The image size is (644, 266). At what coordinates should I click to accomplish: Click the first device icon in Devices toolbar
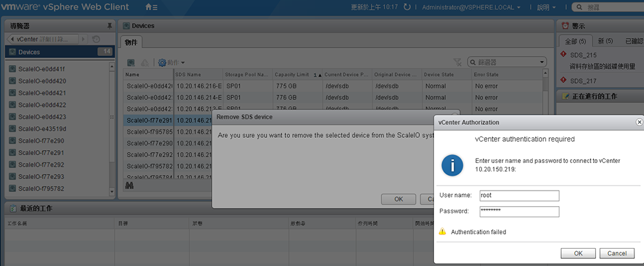coord(131,62)
